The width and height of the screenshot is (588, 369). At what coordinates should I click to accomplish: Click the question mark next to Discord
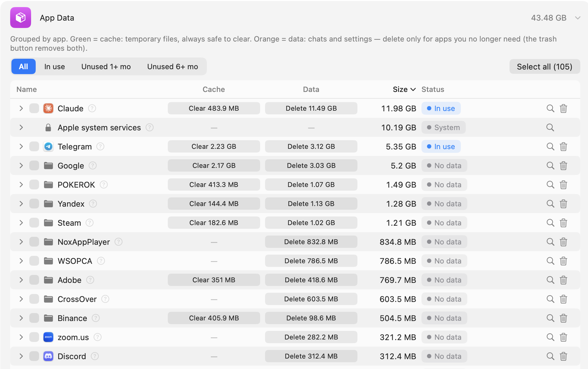click(95, 356)
